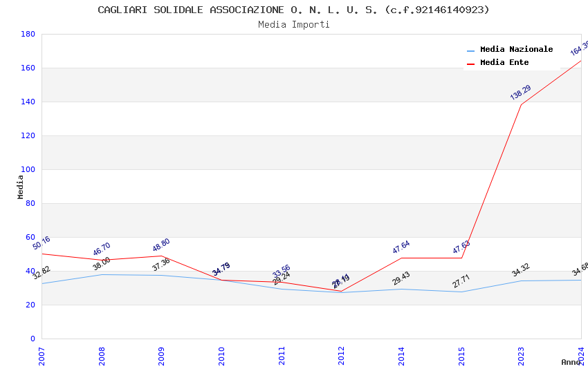Click the y-axis value 180
The image size is (588, 380).
click(x=28, y=34)
